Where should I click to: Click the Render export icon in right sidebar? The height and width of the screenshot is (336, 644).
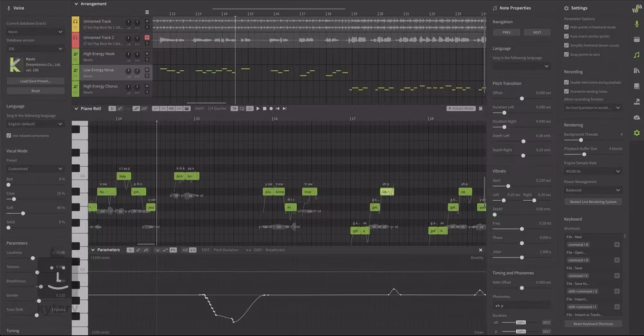pos(636,101)
